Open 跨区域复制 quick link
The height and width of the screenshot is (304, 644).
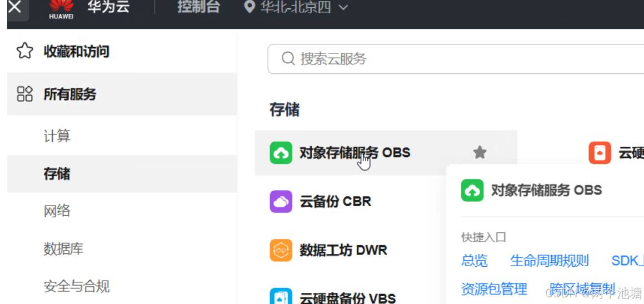click(582, 288)
